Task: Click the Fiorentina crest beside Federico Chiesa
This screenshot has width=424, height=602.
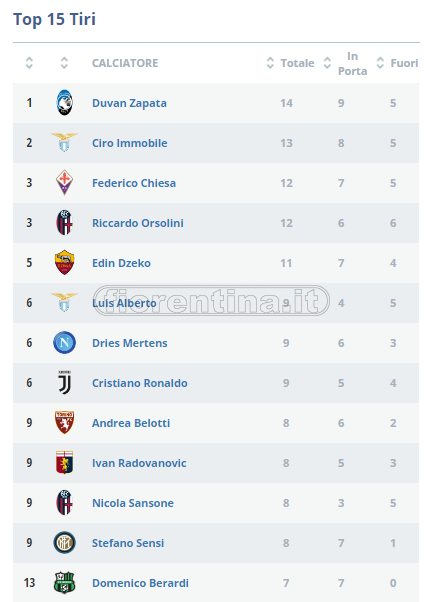Action: pyautogui.click(x=64, y=183)
